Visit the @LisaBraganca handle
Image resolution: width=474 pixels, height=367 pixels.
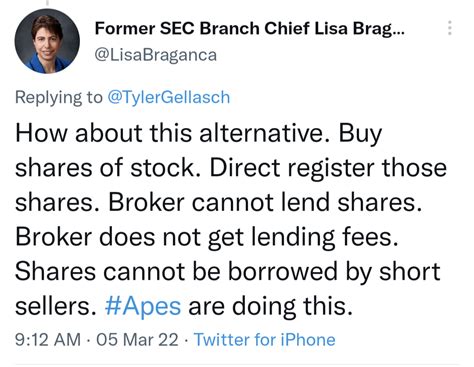click(x=156, y=55)
